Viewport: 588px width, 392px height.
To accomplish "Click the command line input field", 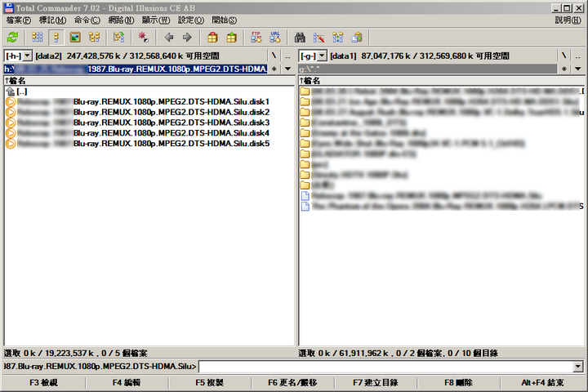I will tap(386, 367).
